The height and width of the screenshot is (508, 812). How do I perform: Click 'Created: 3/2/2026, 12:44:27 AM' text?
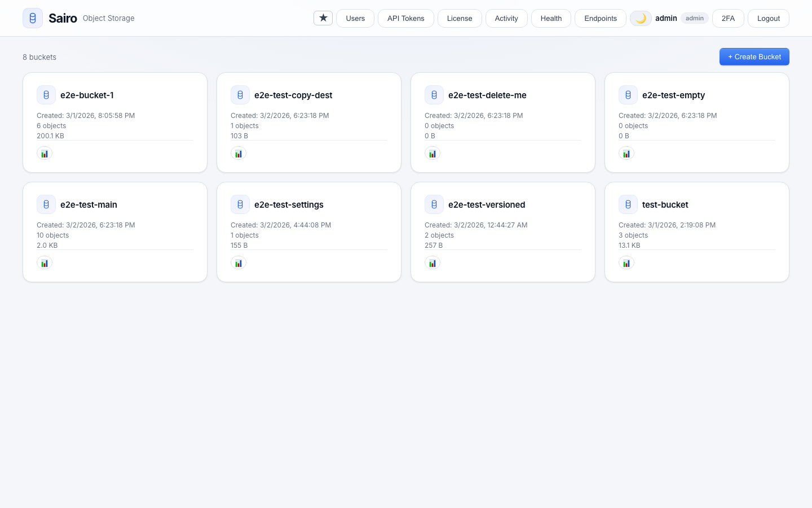(476, 225)
